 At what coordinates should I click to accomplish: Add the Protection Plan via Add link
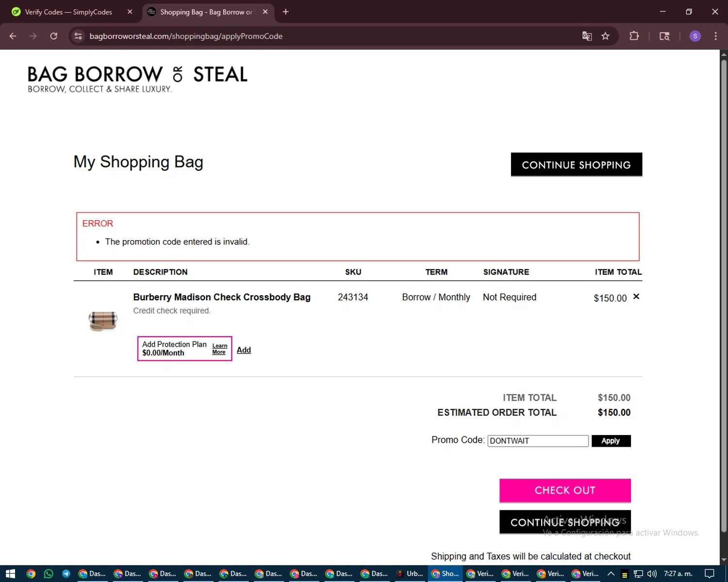[244, 350]
